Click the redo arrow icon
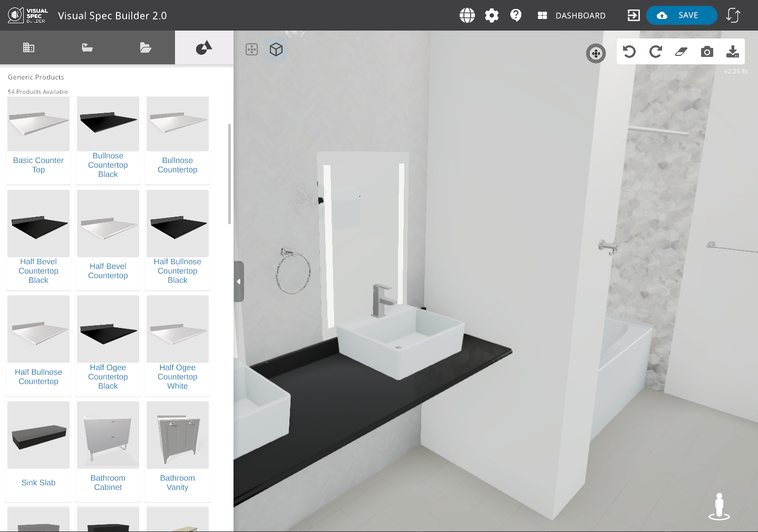 pyautogui.click(x=655, y=52)
